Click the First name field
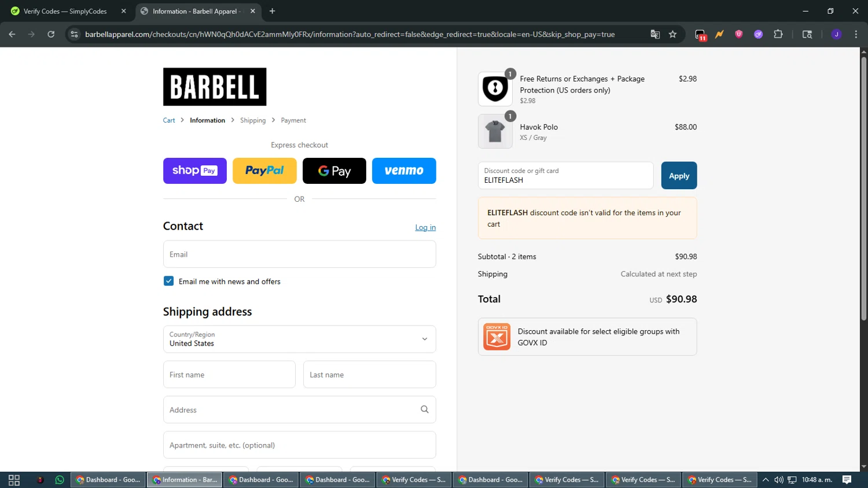 pyautogui.click(x=229, y=375)
